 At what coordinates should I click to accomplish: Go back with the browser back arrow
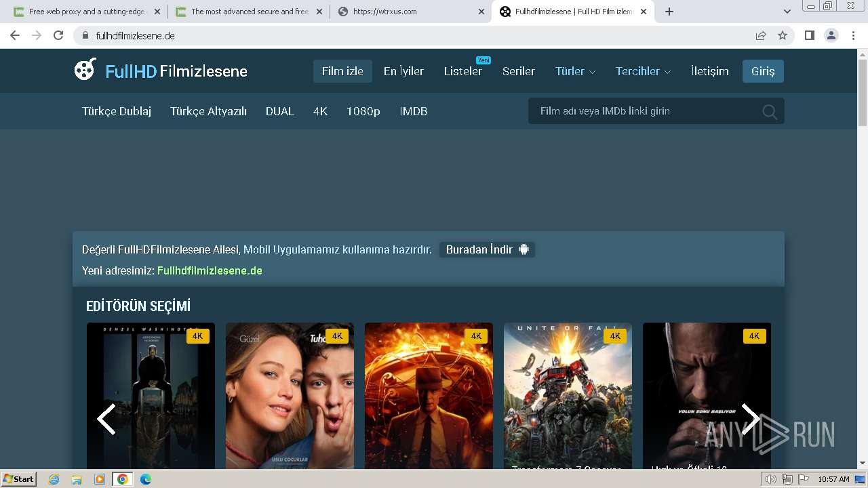pos(15,35)
